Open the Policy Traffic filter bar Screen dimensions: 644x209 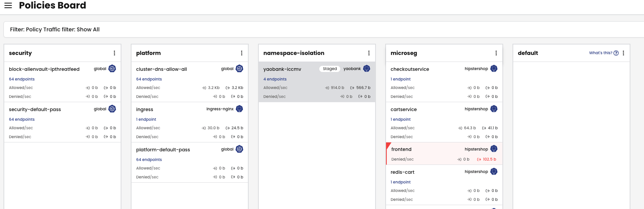point(324,29)
